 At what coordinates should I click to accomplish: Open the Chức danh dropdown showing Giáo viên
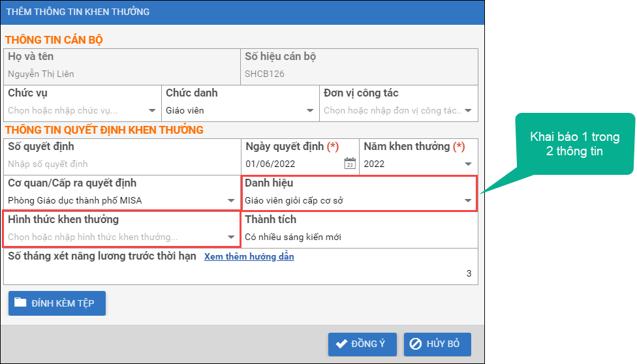(310, 111)
